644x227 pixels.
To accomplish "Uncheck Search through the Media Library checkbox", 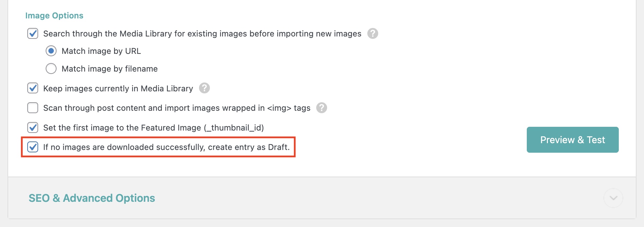I will 33,33.
